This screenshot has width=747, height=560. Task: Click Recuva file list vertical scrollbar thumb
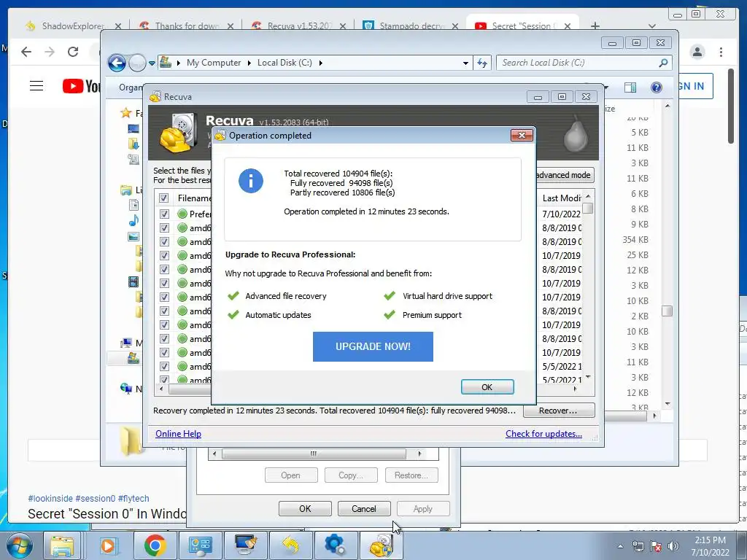[x=588, y=209]
